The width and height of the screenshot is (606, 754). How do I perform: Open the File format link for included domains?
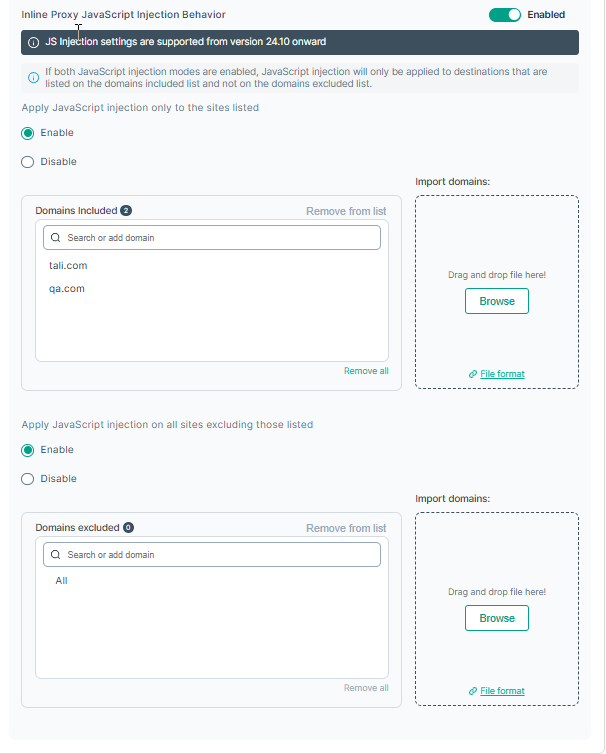[x=502, y=374]
